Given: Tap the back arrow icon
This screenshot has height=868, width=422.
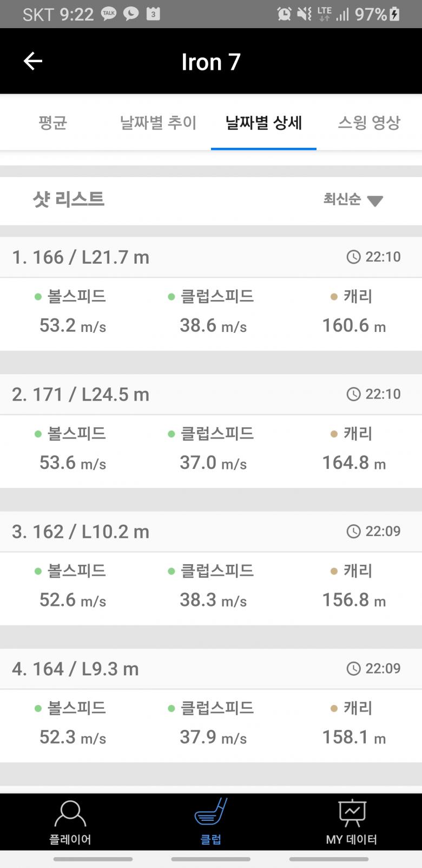Looking at the screenshot, I should (x=33, y=61).
